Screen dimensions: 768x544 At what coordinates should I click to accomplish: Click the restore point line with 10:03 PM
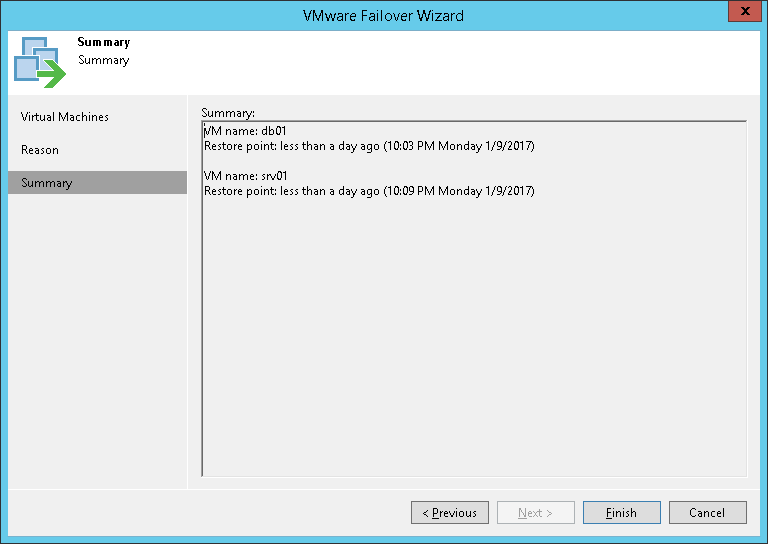click(x=369, y=146)
